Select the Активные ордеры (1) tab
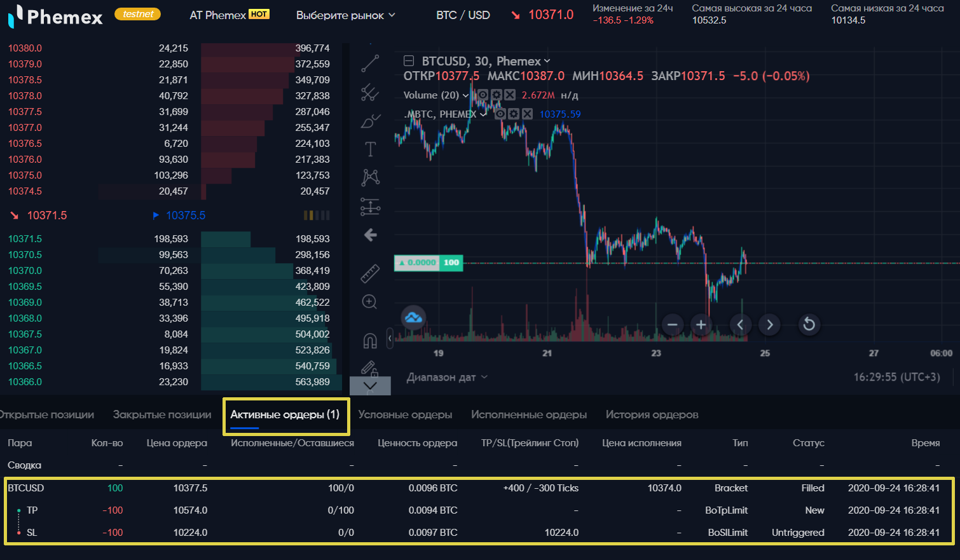This screenshot has height=560, width=960. 285,414
